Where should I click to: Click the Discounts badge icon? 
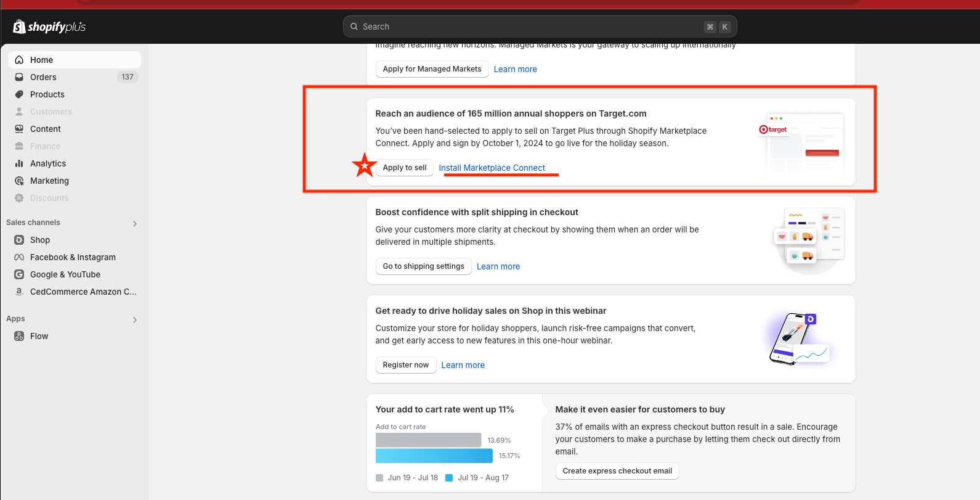coord(19,198)
